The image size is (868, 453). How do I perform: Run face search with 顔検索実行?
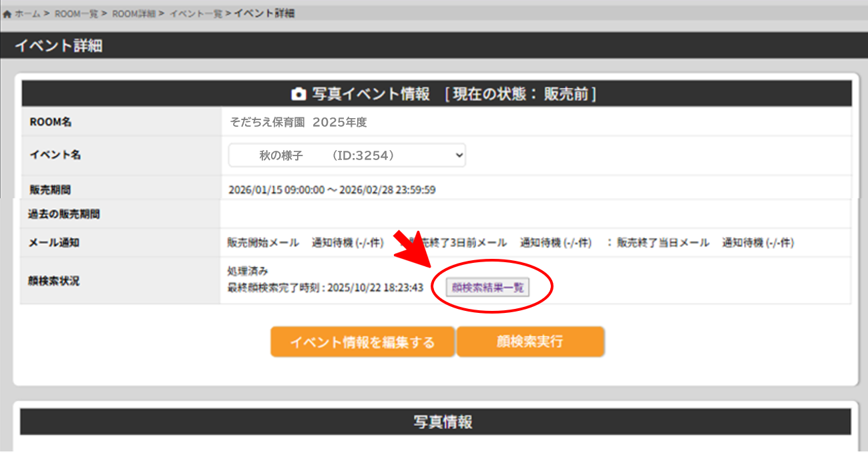point(530,342)
